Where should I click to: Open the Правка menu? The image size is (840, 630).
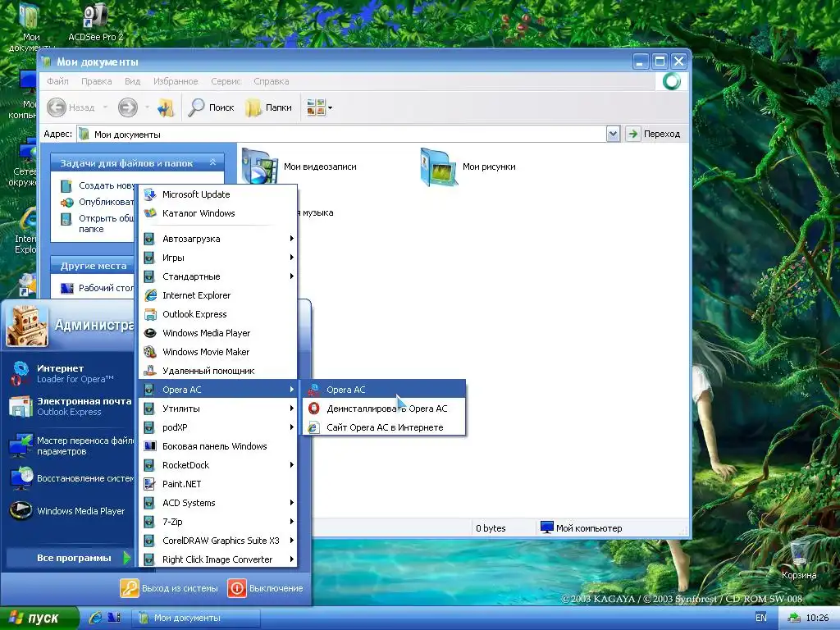point(97,81)
